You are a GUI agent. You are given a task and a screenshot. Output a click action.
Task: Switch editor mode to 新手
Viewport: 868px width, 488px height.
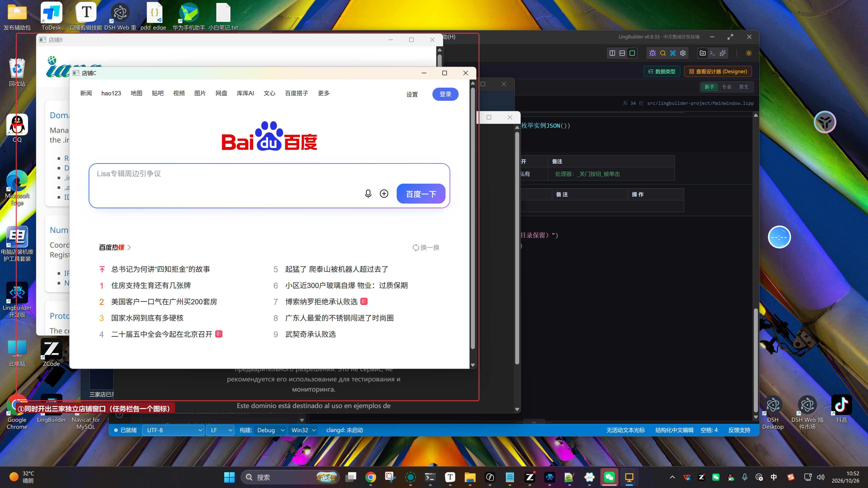point(709,87)
